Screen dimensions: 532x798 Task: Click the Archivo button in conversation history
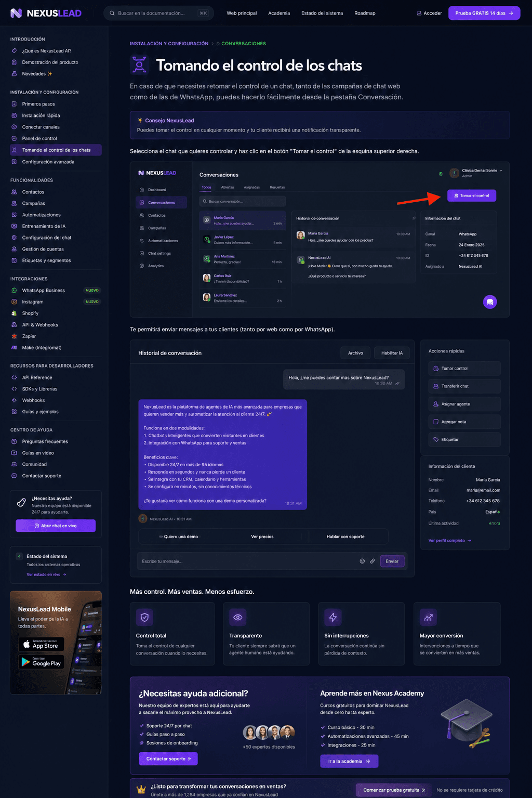(355, 353)
